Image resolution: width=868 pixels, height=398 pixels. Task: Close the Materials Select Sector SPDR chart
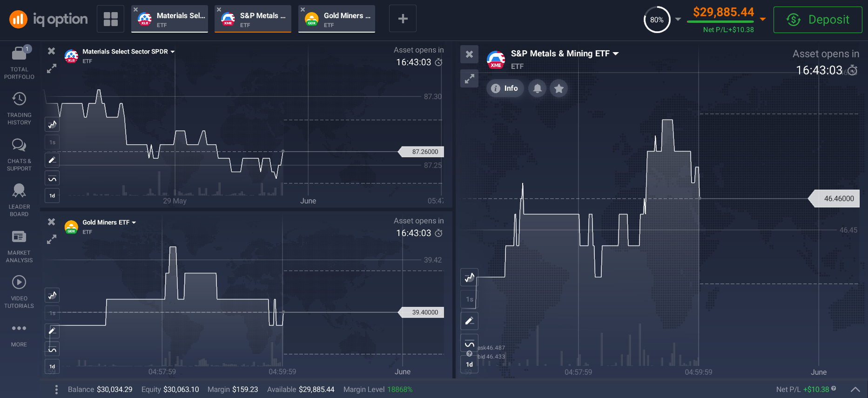(x=52, y=51)
